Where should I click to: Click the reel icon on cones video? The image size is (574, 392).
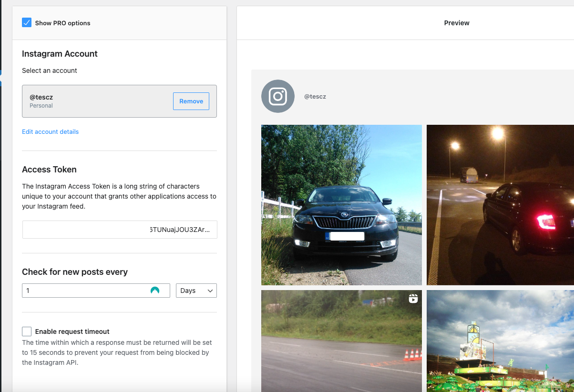(x=413, y=299)
